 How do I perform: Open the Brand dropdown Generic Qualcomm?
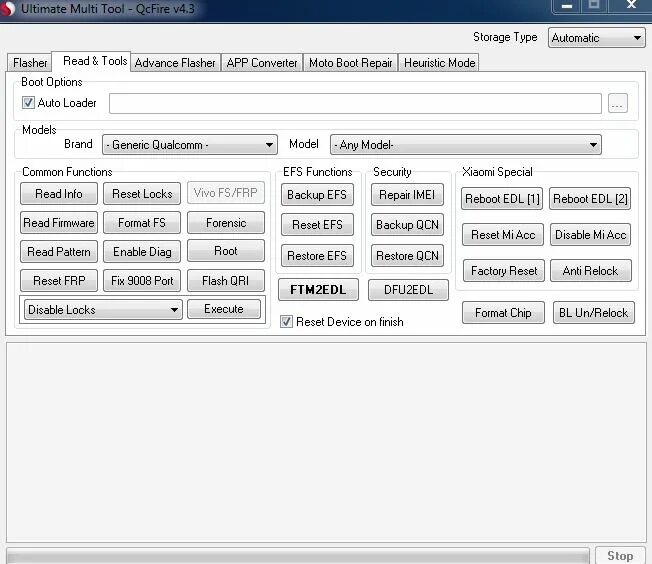coord(190,145)
